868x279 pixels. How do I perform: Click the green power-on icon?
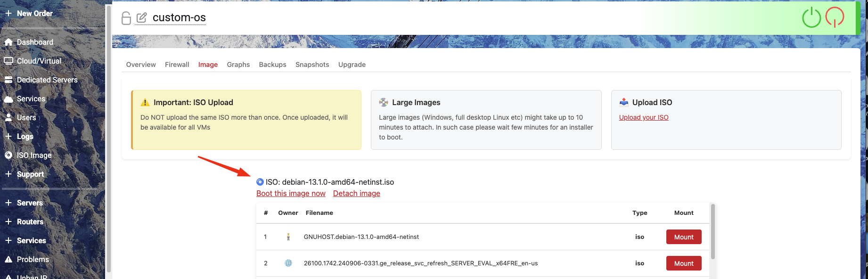[811, 18]
